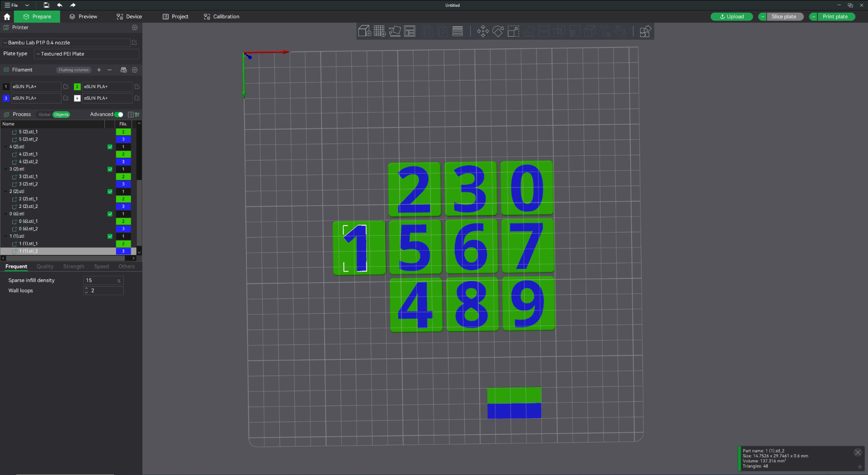Click filament 2 green color swatch
The width and height of the screenshot is (868, 475).
pyautogui.click(x=77, y=87)
